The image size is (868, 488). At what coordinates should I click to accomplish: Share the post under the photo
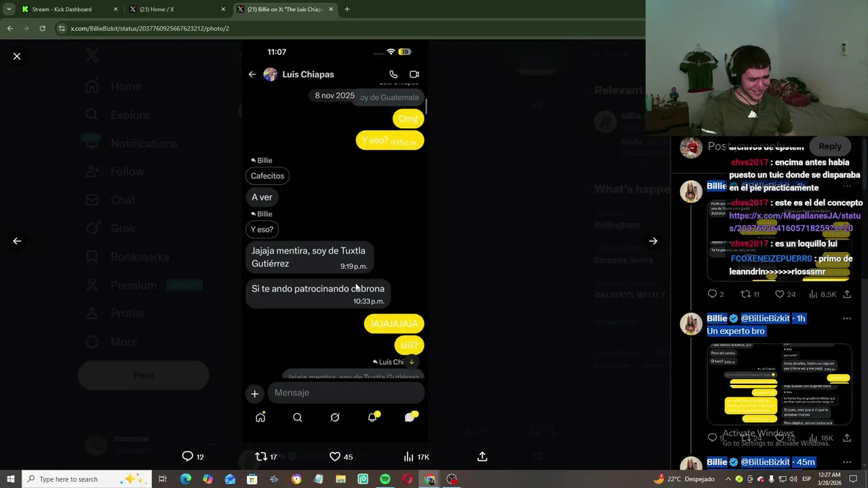(x=482, y=456)
